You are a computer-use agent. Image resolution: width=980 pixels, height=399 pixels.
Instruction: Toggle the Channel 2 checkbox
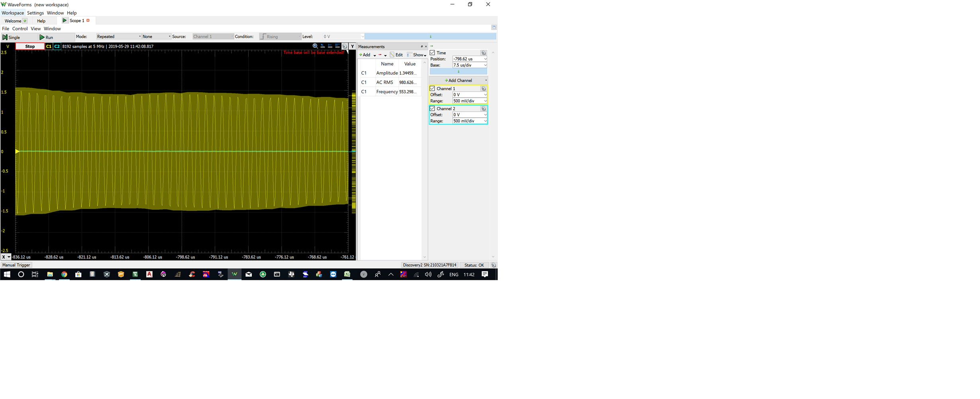(432, 108)
